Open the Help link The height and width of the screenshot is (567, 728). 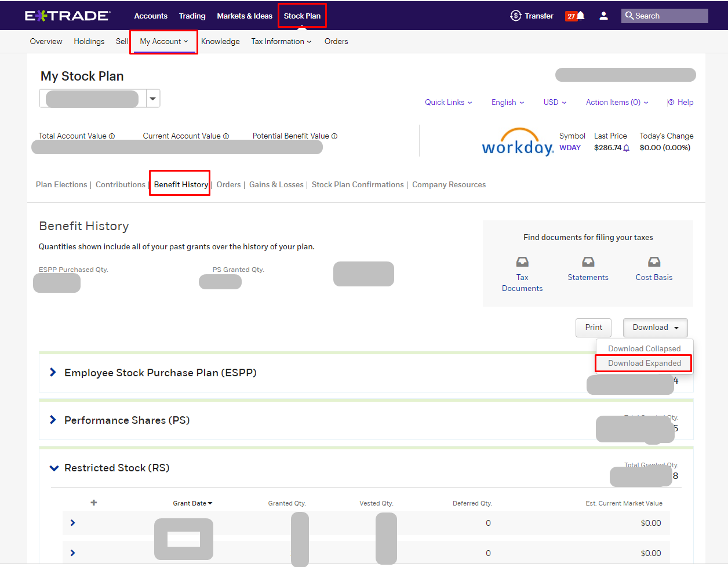click(680, 102)
